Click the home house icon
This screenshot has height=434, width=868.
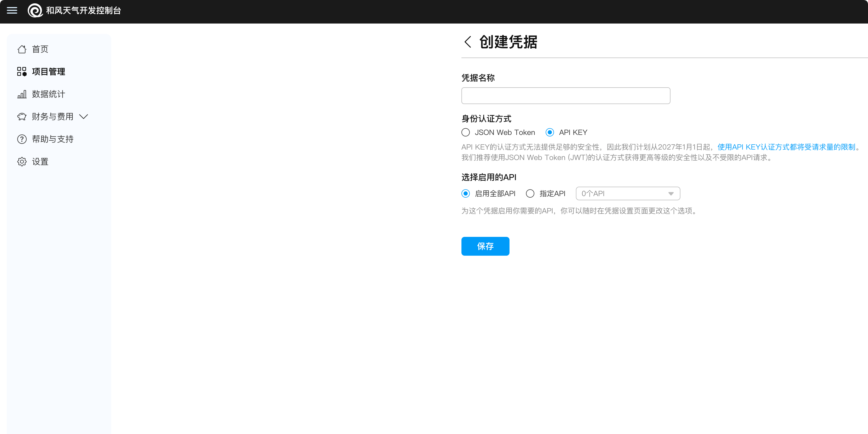tap(22, 49)
